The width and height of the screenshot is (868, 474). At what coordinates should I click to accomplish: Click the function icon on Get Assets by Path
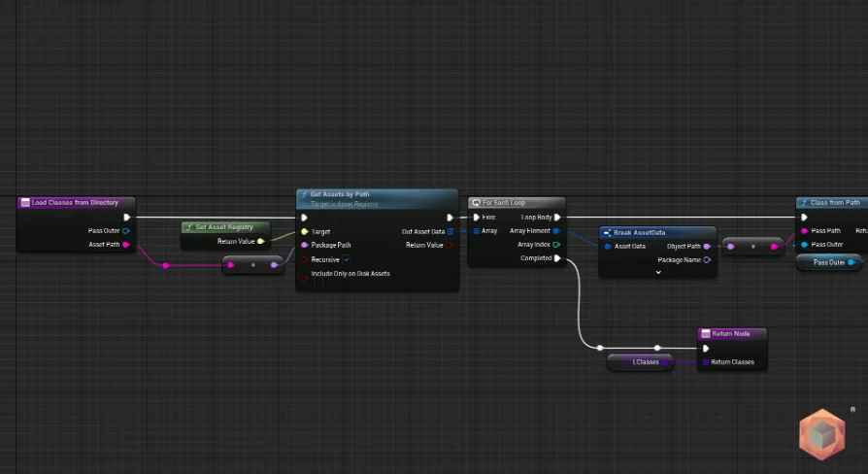tap(303, 195)
